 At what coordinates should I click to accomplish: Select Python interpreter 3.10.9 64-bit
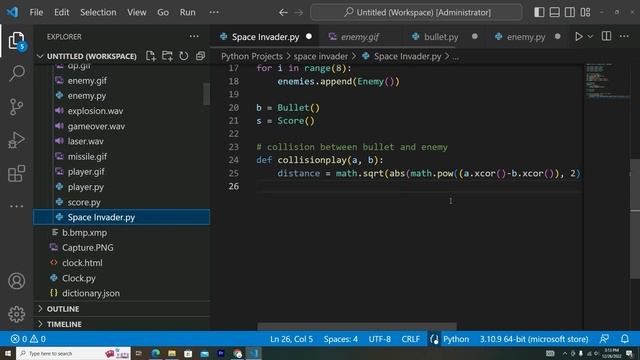[x=534, y=339]
